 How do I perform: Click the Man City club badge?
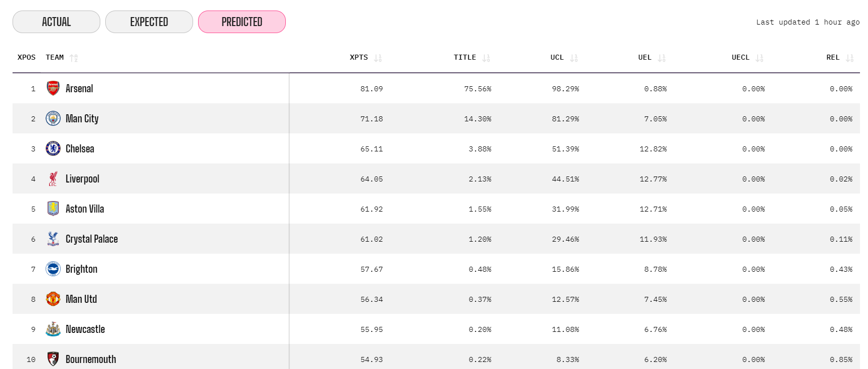coord(53,118)
